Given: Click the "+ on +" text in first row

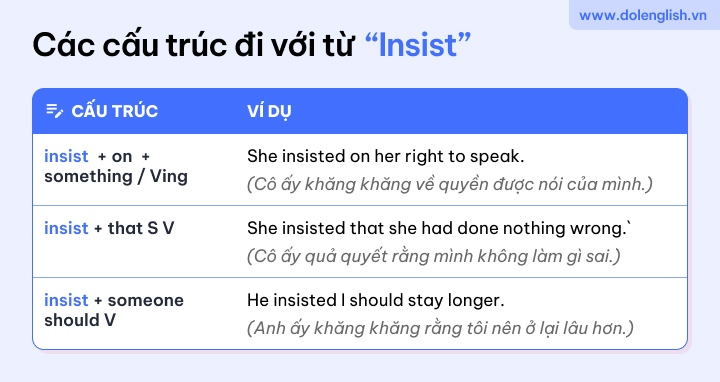Looking at the screenshot, I should [x=124, y=157].
